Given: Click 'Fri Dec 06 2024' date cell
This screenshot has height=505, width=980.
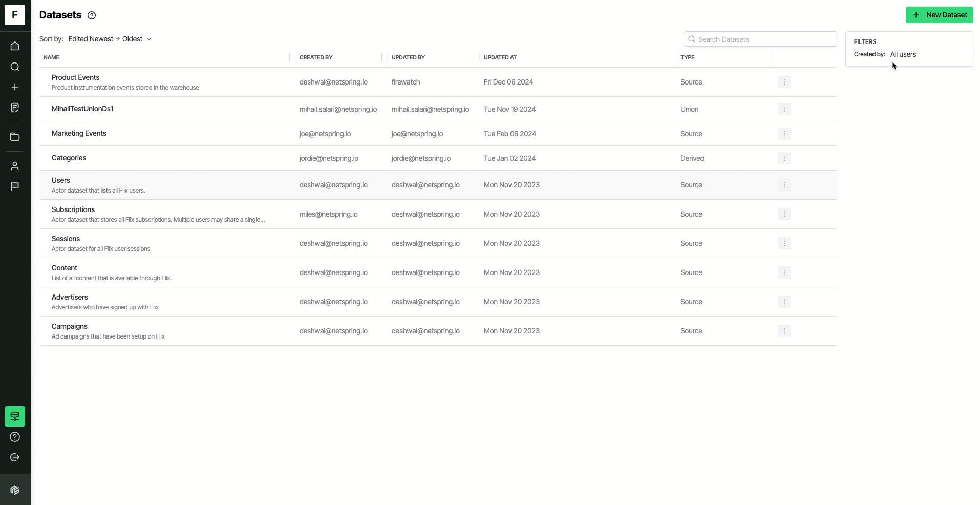Looking at the screenshot, I should pyautogui.click(x=508, y=82).
